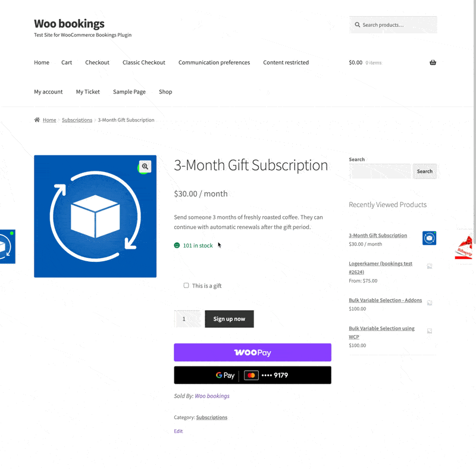The width and height of the screenshot is (476, 469).
Task: Open recently viewed 3-Month Gift Subscription link
Action: point(378,236)
